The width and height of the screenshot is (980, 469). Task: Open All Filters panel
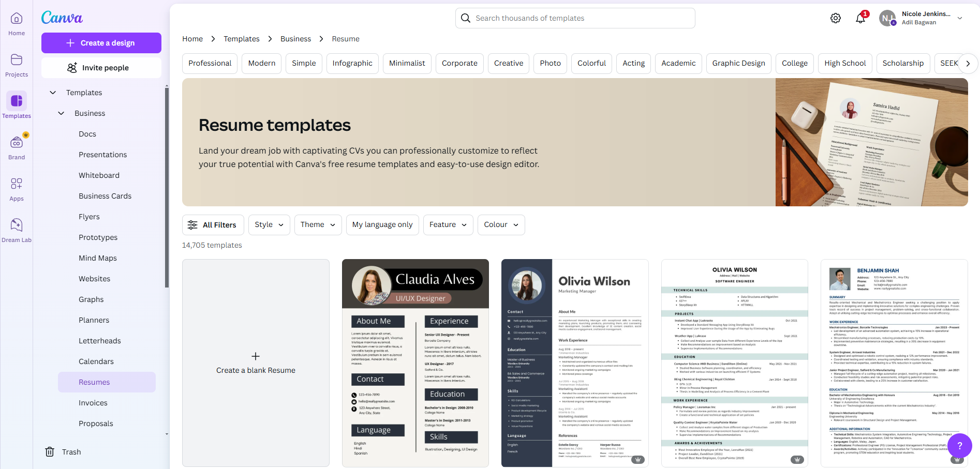[213, 225]
